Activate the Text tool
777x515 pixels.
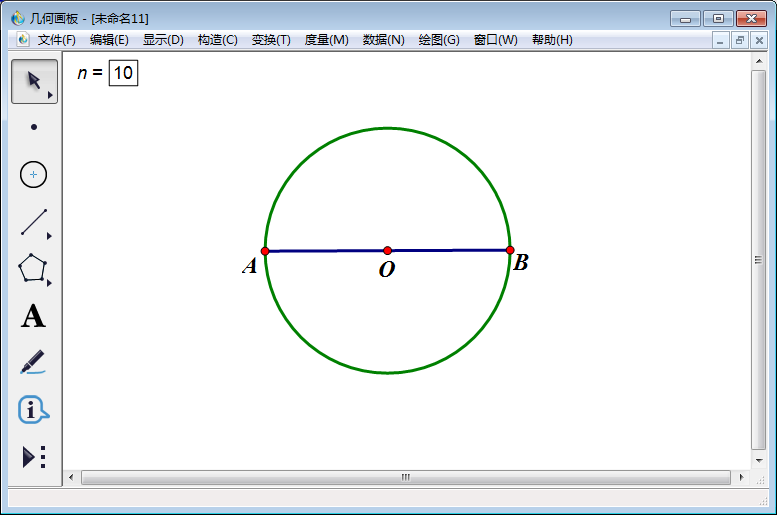(x=34, y=317)
